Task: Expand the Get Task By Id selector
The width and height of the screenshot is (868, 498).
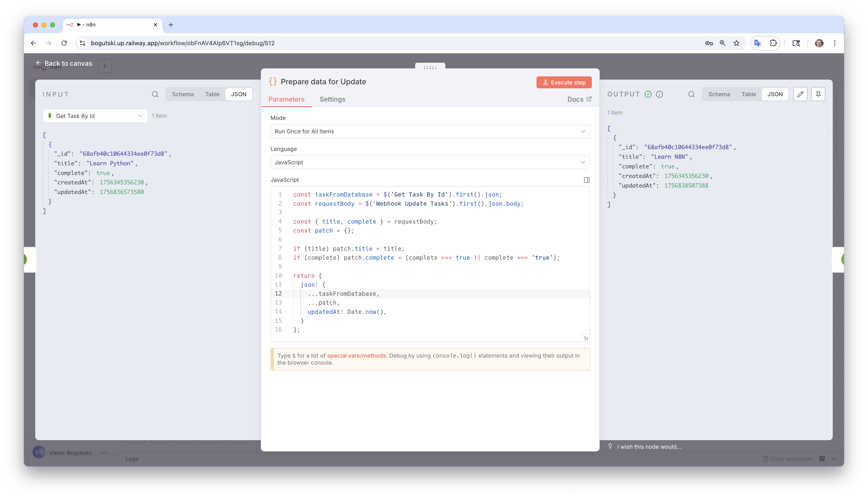Action: point(95,116)
